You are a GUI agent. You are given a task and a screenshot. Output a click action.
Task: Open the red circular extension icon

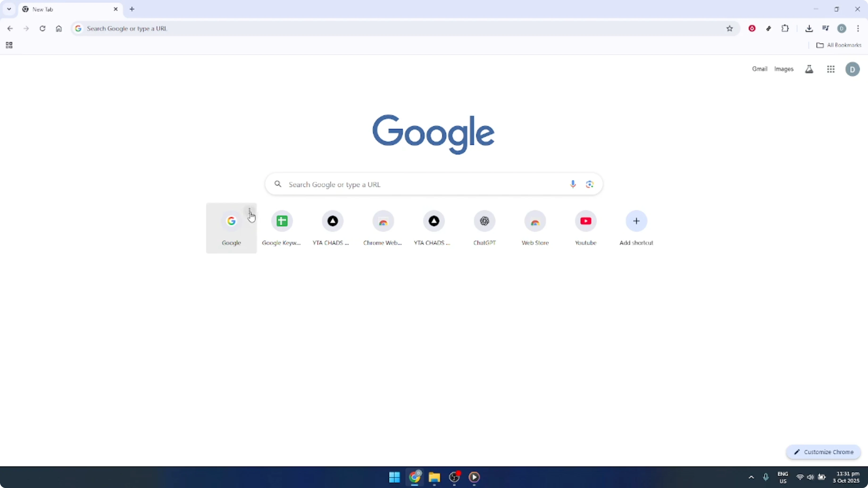tap(752, 29)
